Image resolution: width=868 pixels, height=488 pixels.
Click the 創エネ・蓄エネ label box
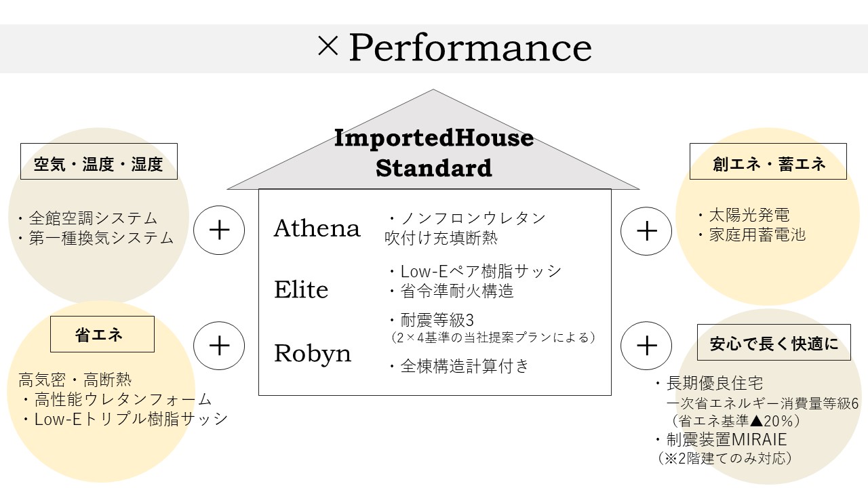tap(768, 161)
